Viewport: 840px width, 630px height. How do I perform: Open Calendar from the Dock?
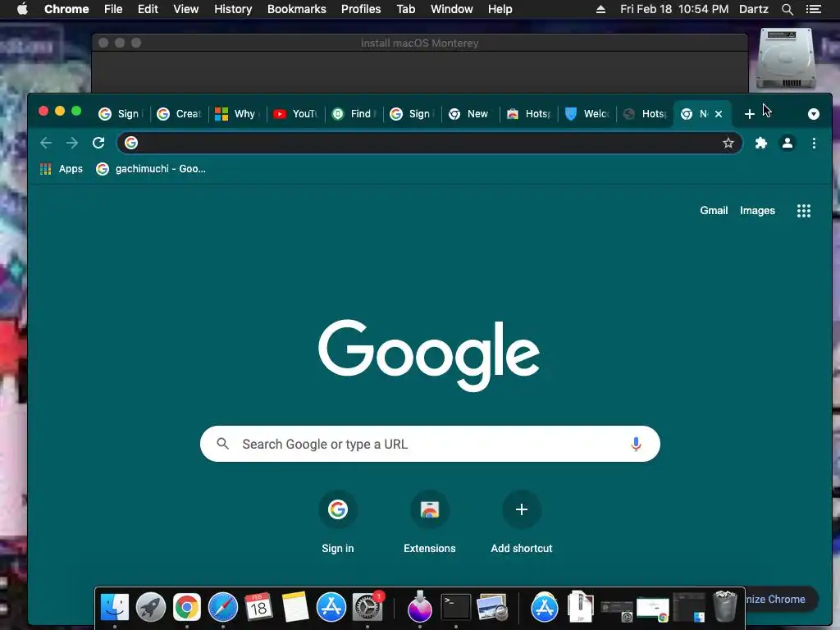[x=258, y=607]
